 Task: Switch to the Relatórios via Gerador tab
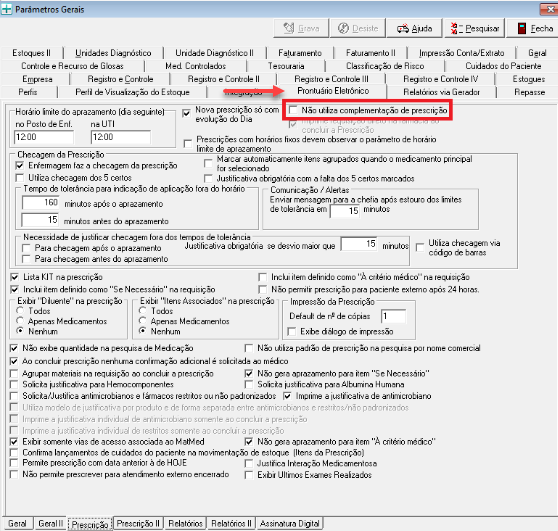441,92
